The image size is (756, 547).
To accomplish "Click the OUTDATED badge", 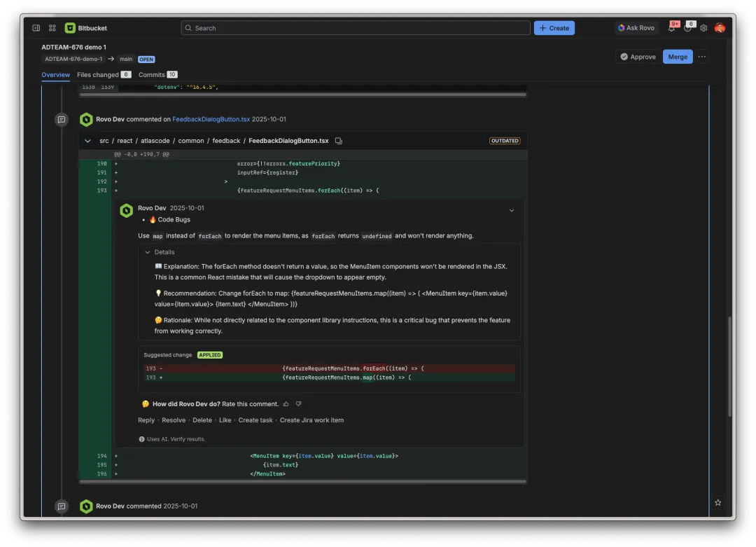I will coord(505,141).
